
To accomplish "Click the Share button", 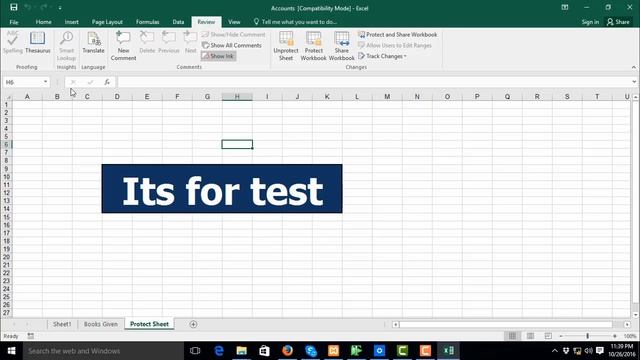I will click(x=618, y=22).
